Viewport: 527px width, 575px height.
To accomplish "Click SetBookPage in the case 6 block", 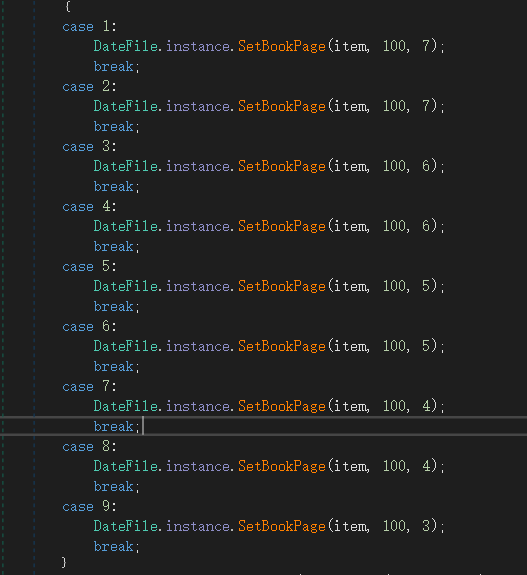I will (282, 347).
